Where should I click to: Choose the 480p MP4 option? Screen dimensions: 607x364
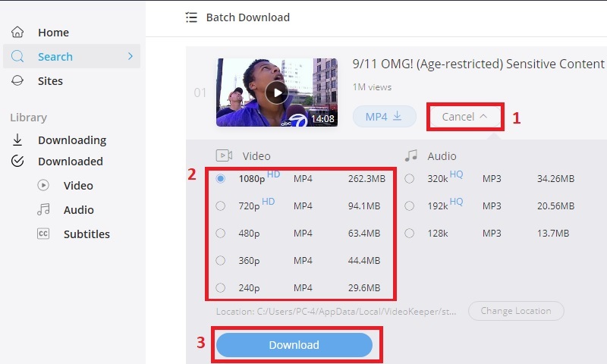(x=221, y=234)
